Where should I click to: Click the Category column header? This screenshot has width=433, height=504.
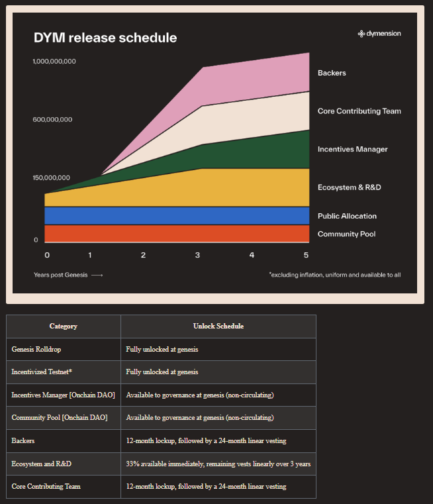click(x=64, y=327)
